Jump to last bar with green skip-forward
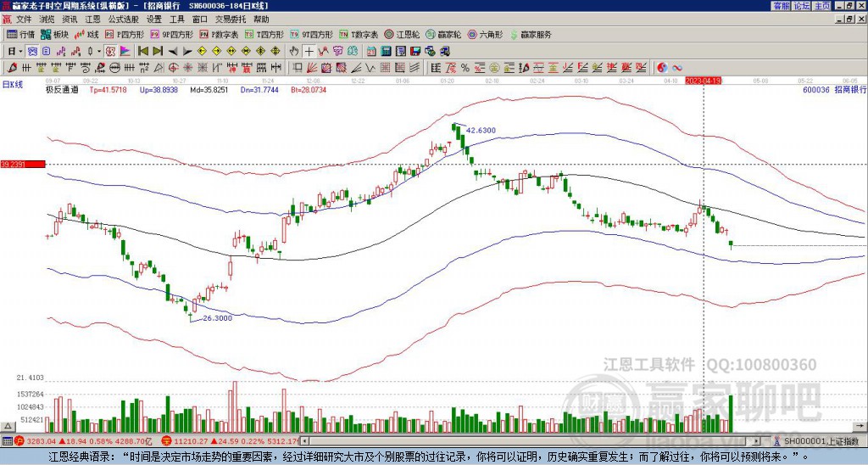 click(x=158, y=52)
